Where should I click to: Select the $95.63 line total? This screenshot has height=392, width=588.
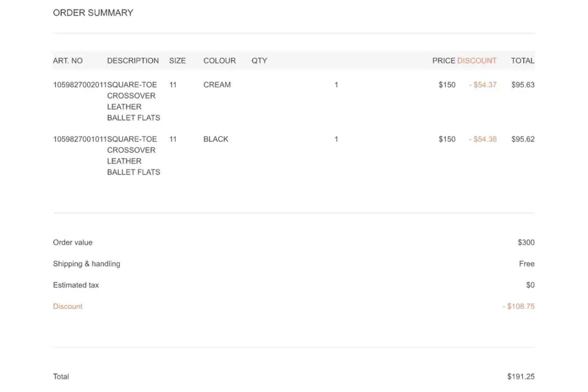(x=523, y=85)
